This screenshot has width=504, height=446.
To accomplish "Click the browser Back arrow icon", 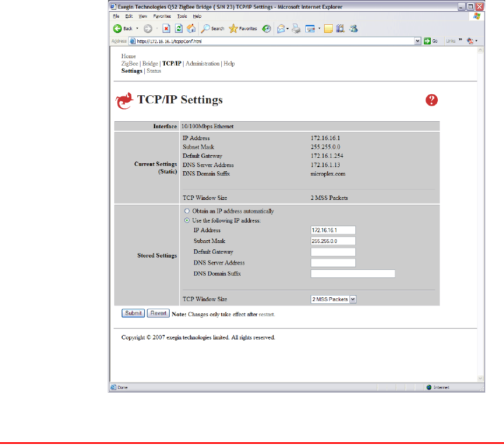I will pos(117,29).
